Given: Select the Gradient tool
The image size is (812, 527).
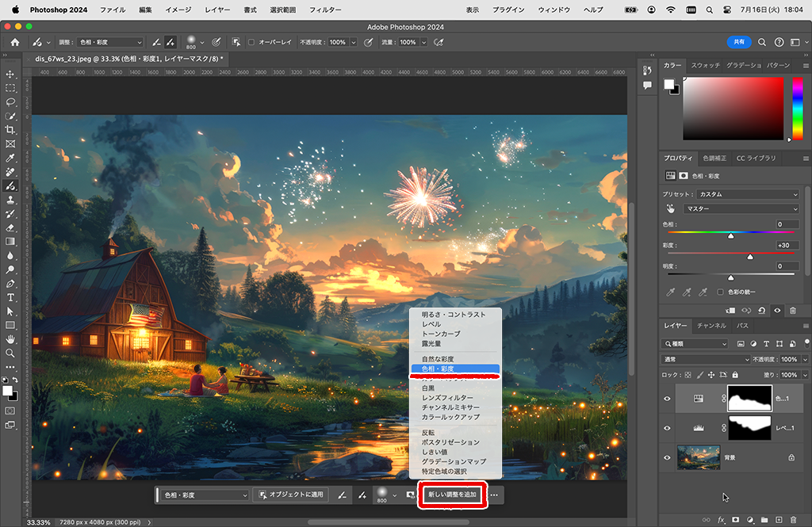Looking at the screenshot, I should 10,242.
